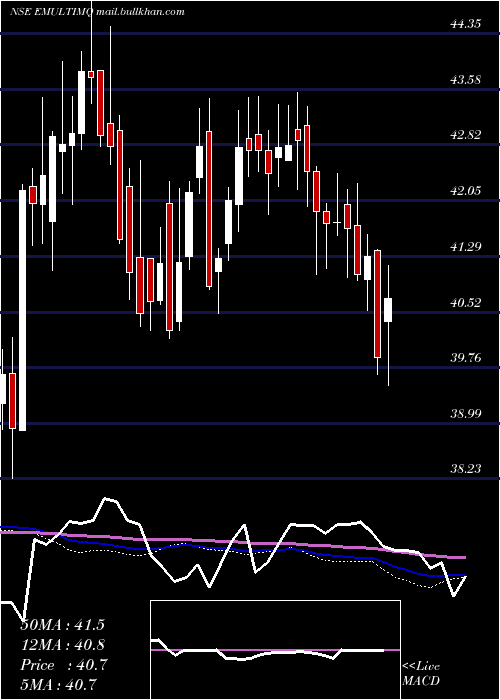500x700 pixels.
Task: Click the 12MA : 40.8 readout
Action: click(62, 645)
